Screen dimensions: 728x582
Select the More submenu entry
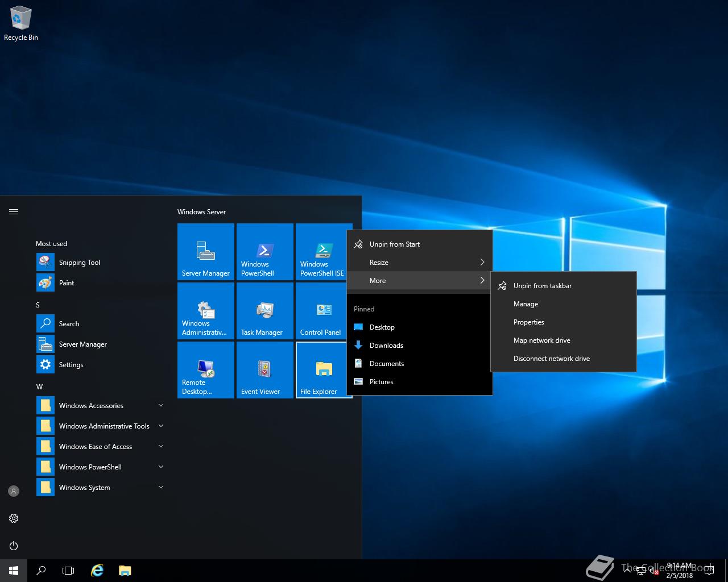point(420,281)
